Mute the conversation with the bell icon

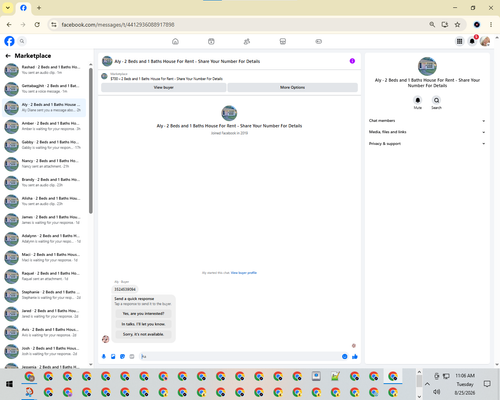(x=418, y=100)
